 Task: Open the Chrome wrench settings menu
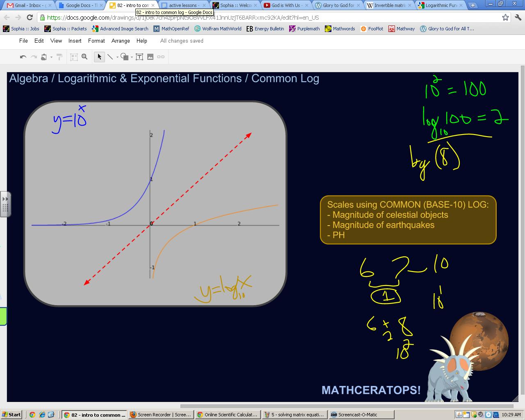[x=518, y=17]
